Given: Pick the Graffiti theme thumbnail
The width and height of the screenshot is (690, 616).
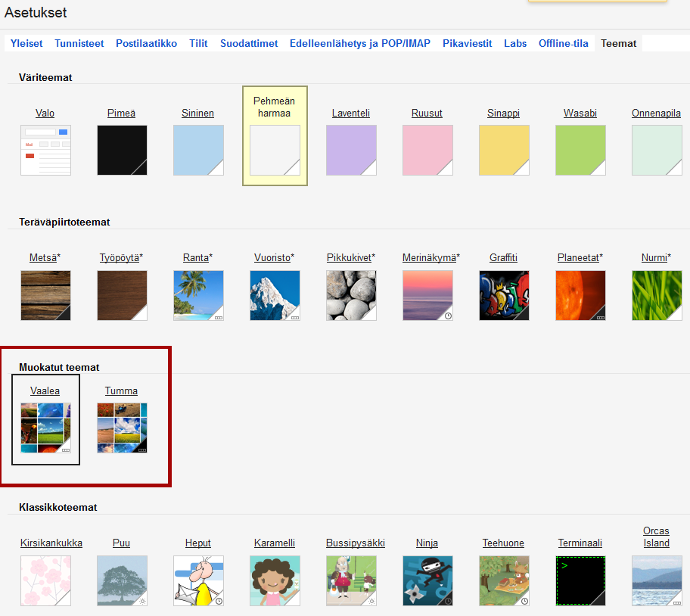Looking at the screenshot, I should coord(504,295).
